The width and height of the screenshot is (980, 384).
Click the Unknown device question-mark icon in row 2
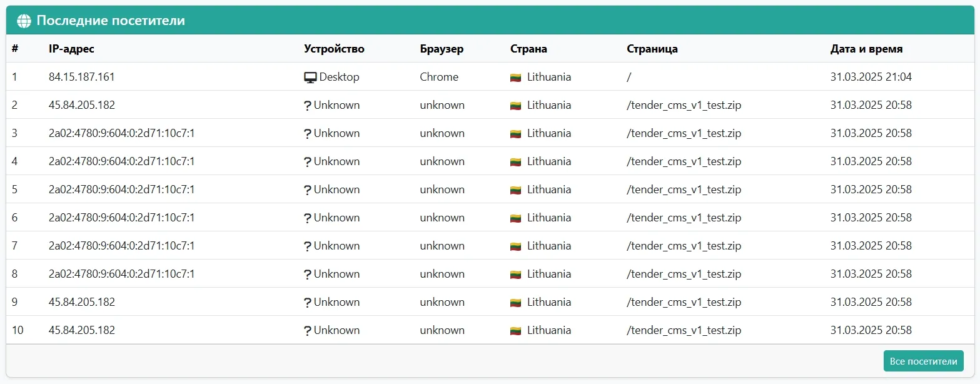(x=307, y=104)
